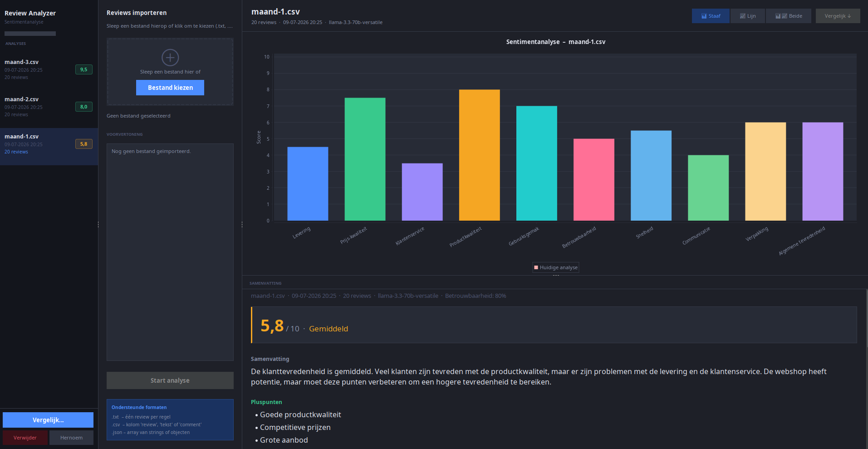Click the Algemene tevredenheid bar
The image size is (868, 449).
823,172
